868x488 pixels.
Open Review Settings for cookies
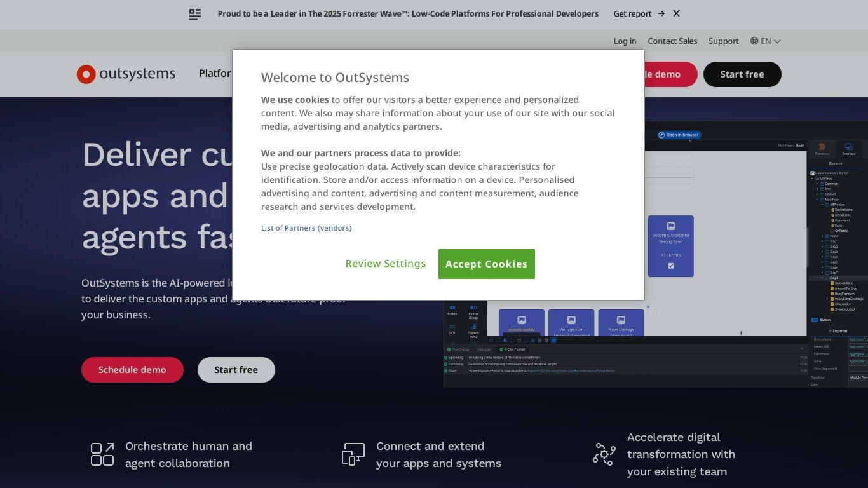coord(386,264)
